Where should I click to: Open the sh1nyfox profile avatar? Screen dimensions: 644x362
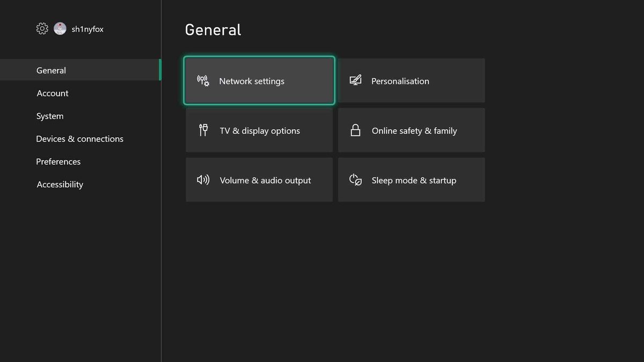pos(60,28)
